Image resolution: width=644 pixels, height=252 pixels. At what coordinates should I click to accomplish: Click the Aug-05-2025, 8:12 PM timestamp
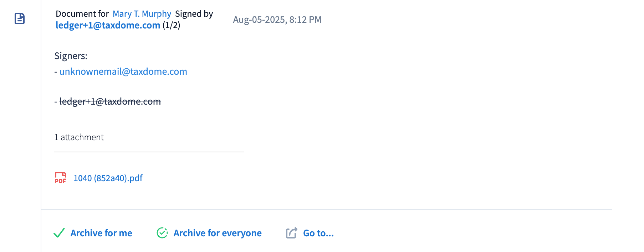click(277, 20)
